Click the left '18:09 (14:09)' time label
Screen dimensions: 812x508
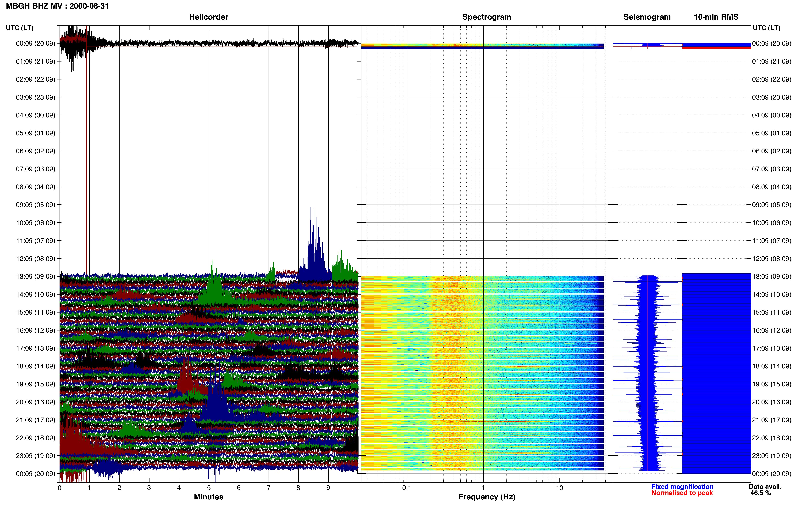click(x=36, y=366)
